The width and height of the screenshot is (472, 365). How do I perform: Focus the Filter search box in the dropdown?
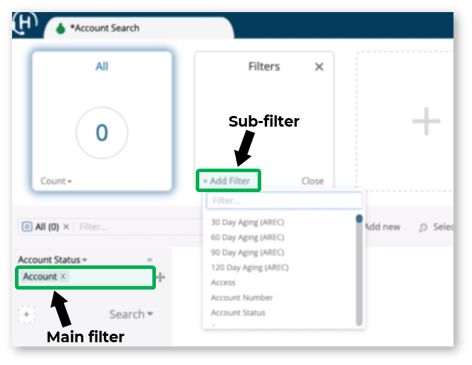point(284,201)
